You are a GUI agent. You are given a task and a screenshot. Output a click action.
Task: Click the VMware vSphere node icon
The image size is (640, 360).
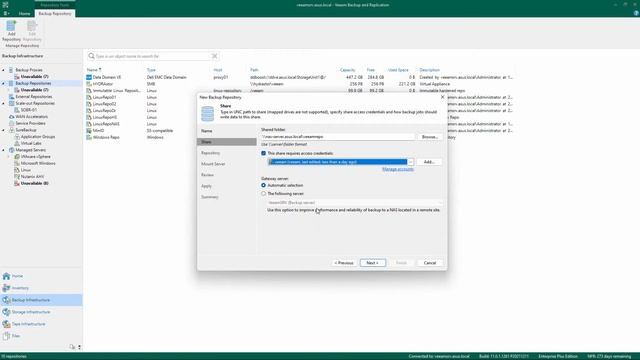click(x=17, y=157)
